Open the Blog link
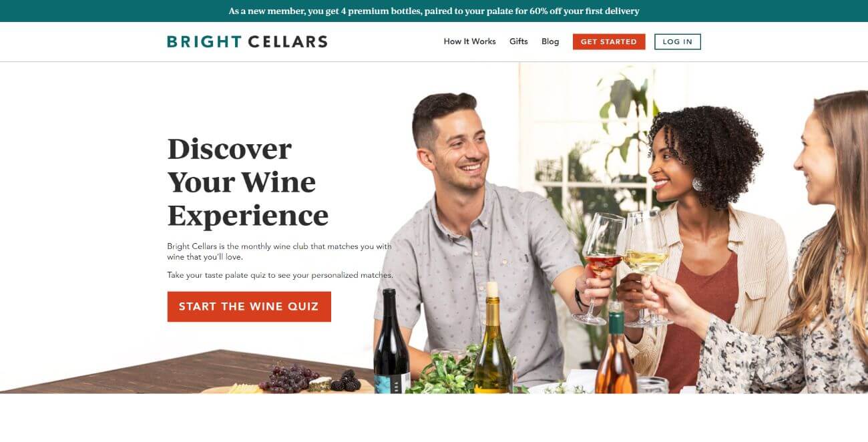 click(x=550, y=41)
